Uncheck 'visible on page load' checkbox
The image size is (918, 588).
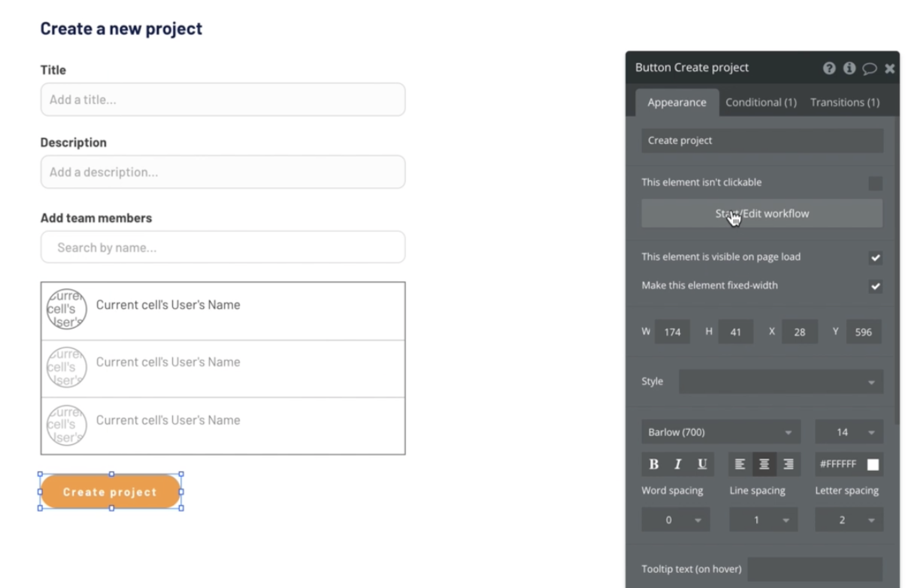click(875, 257)
